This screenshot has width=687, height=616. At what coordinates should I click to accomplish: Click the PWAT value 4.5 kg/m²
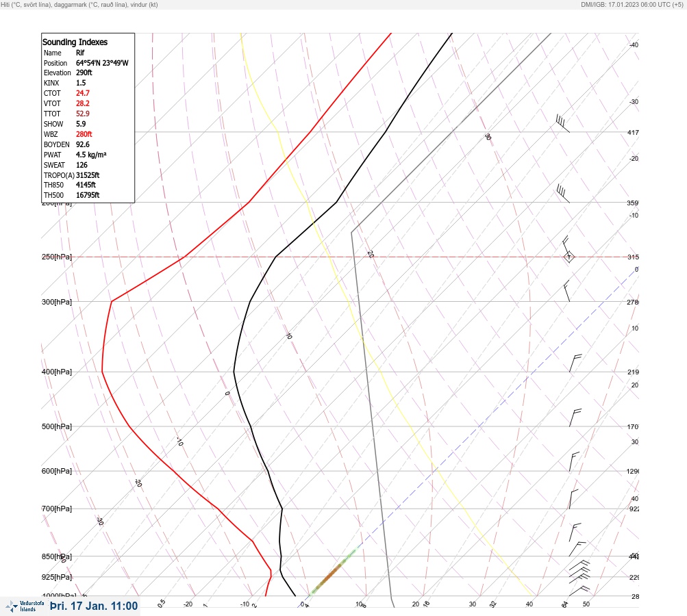[x=91, y=155]
